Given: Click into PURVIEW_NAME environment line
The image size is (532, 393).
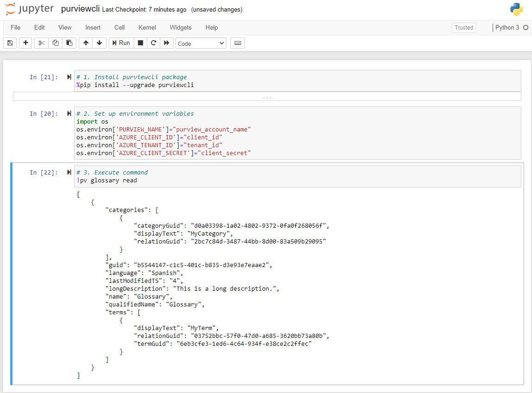Looking at the screenshot, I should click(x=163, y=129).
